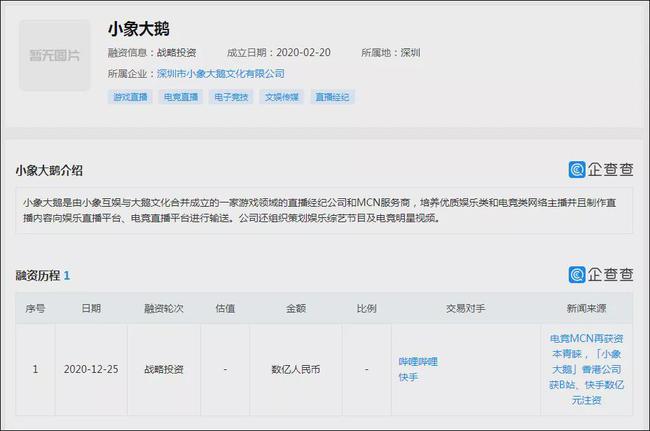650x431 pixels.
Task: Click the 融资历程 section heading
Action: tap(42, 275)
